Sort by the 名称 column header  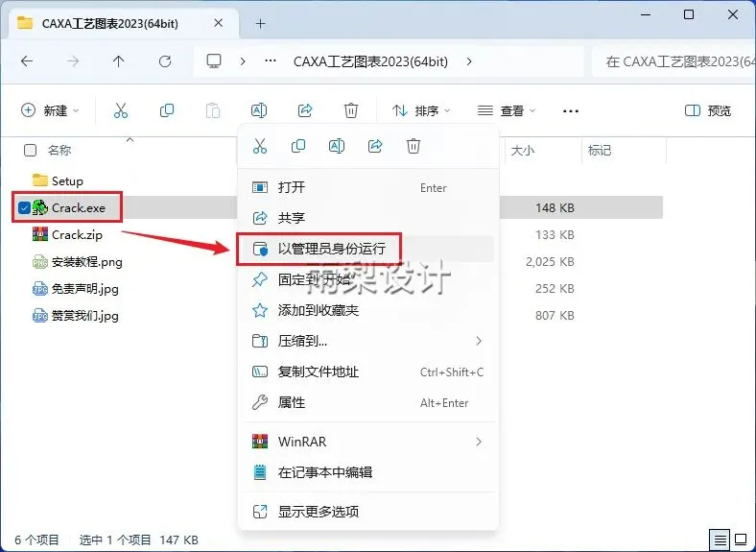[59, 151]
